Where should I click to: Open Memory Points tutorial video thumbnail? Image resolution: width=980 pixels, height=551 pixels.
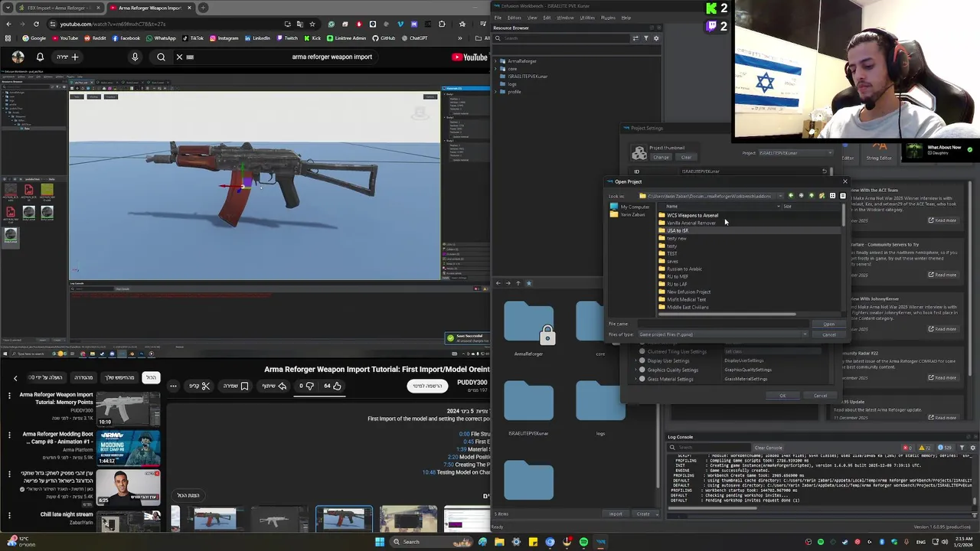[128, 410]
